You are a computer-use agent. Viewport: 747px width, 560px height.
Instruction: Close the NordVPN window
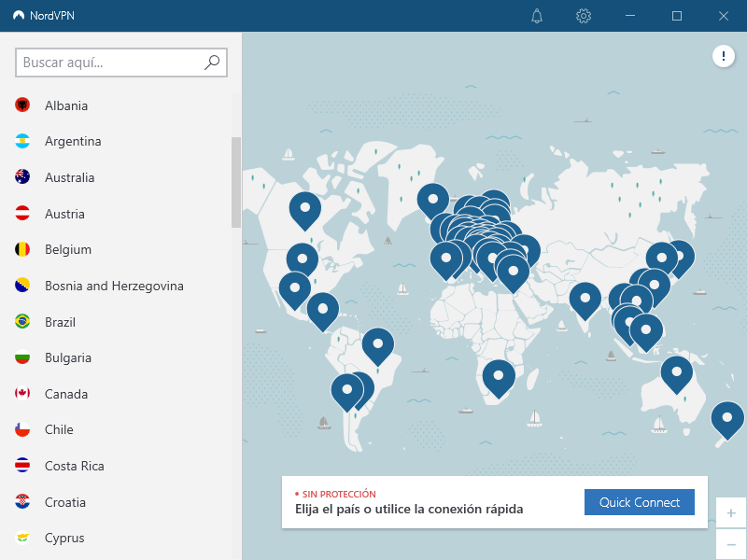723,16
